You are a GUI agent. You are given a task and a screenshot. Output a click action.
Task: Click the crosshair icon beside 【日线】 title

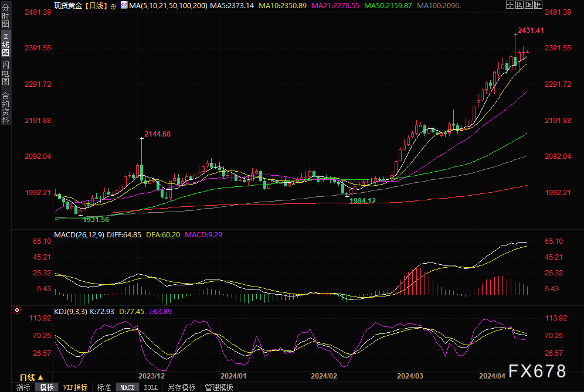(x=113, y=6)
